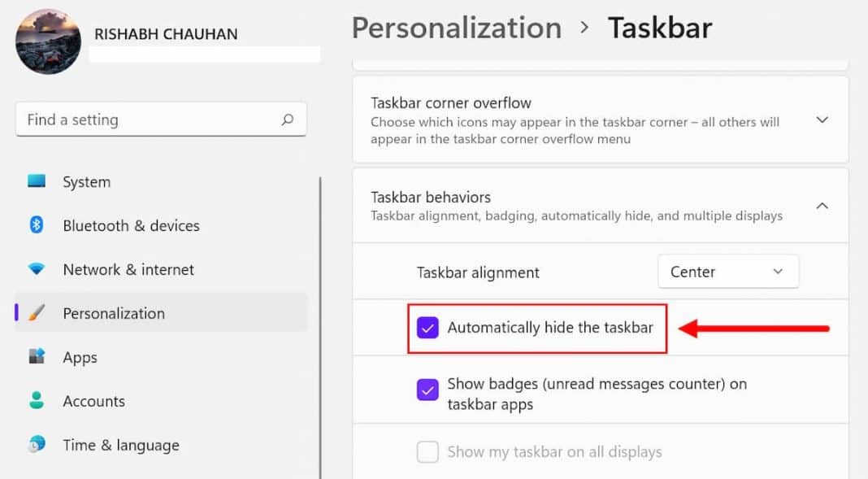Enable Show my taskbar on all displays
The height and width of the screenshot is (479, 868).
pos(427,451)
